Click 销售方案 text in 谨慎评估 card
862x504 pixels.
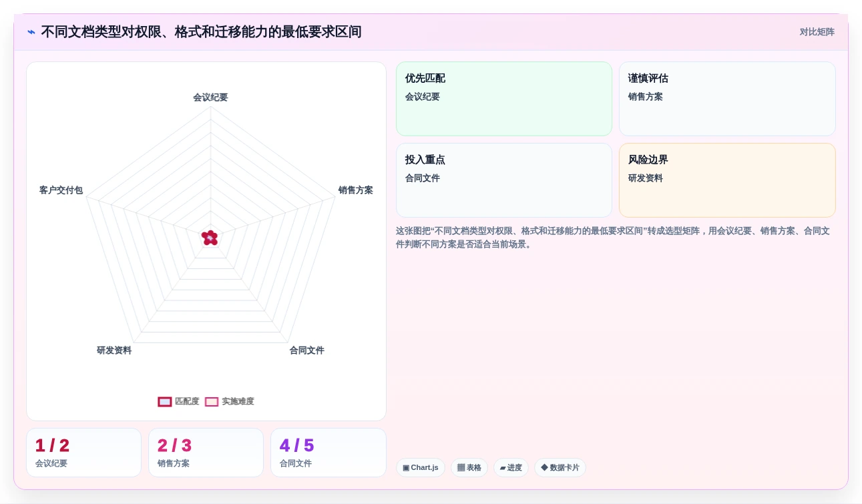pyautogui.click(x=646, y=97)
